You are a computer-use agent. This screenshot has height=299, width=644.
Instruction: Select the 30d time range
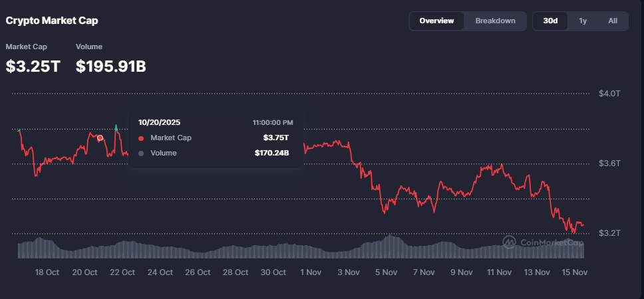[550, 21]
